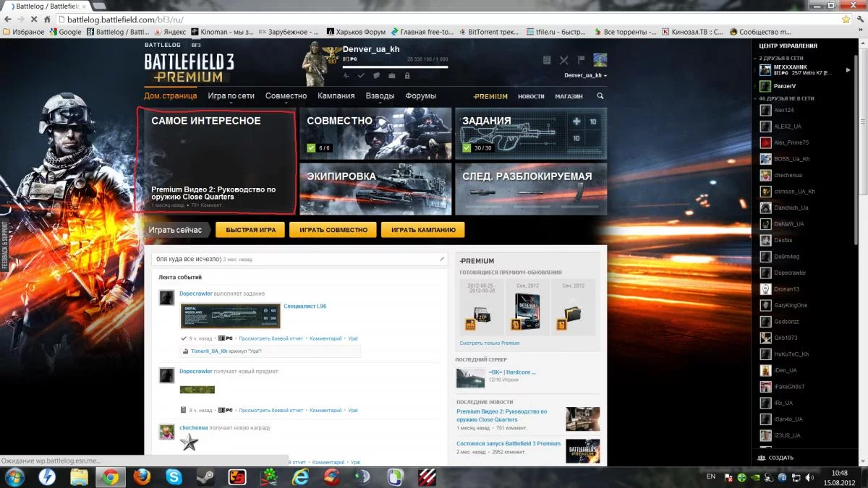Edit the status message with the pencil icon
Screen dimensions: 868x488
point(442,259)
